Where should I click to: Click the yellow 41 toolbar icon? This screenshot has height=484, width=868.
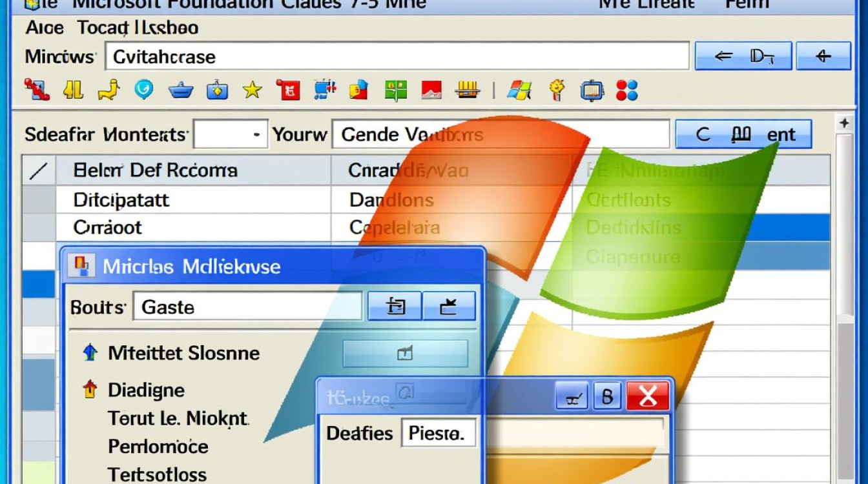73,90
